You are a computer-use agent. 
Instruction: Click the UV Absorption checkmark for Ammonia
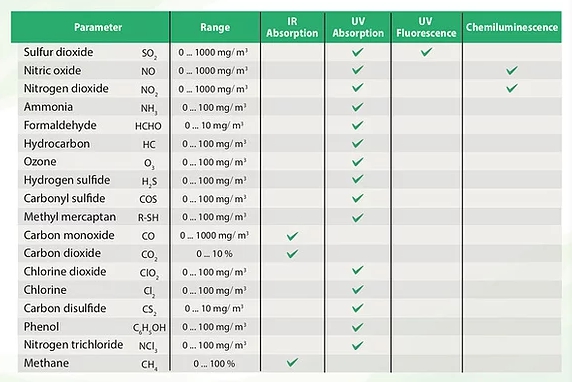358,107
